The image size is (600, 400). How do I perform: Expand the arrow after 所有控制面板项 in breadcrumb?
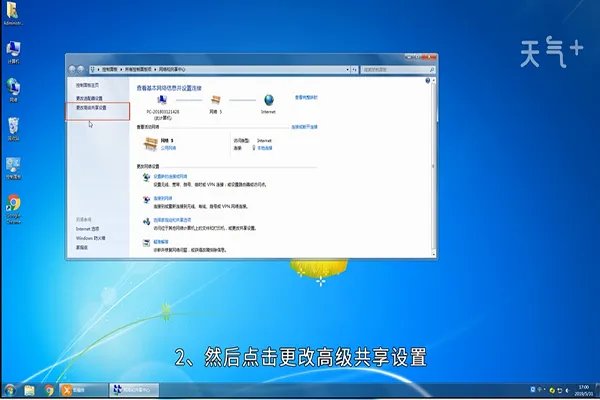[x=155, y=70]
